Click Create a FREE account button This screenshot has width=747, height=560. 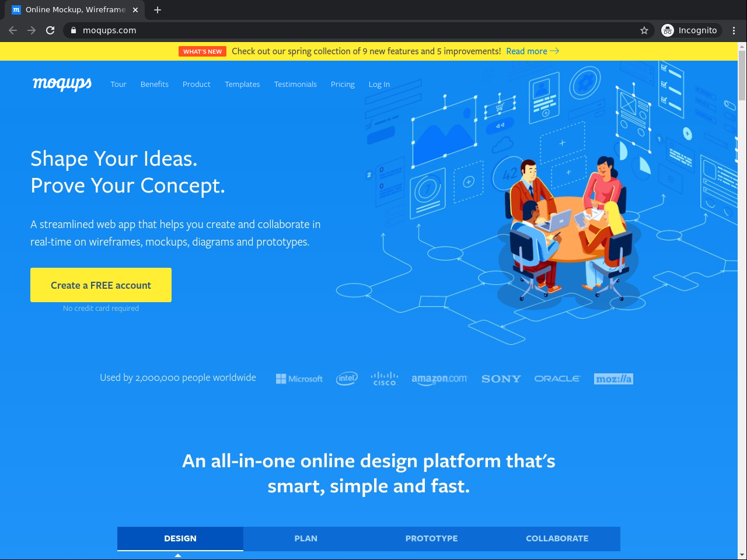point(101,285)
